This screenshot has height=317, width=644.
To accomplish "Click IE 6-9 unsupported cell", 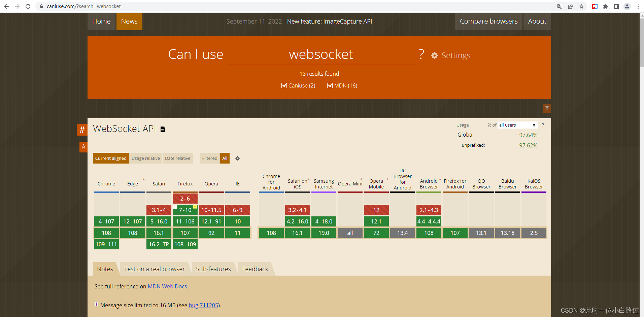I will coord(238,210).
